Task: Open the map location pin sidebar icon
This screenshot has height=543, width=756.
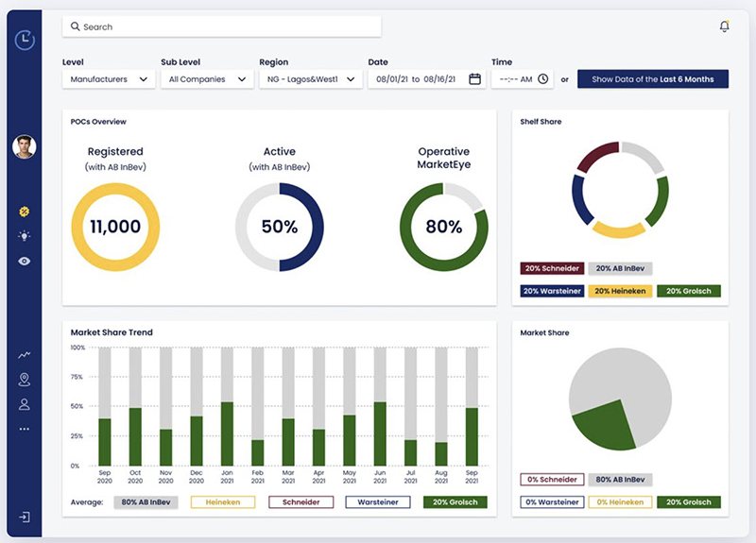Action: point(25,380)
